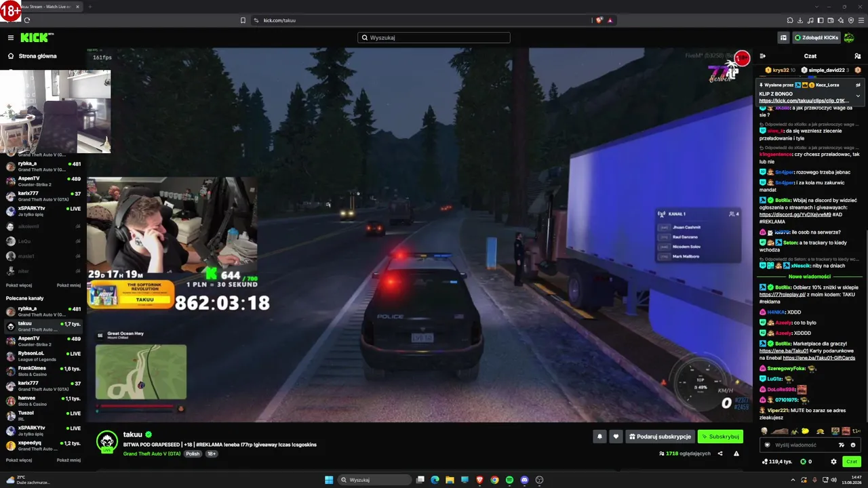Open File Explorer from the taskbar
868x488 pixels.
(x=450, y=480)
